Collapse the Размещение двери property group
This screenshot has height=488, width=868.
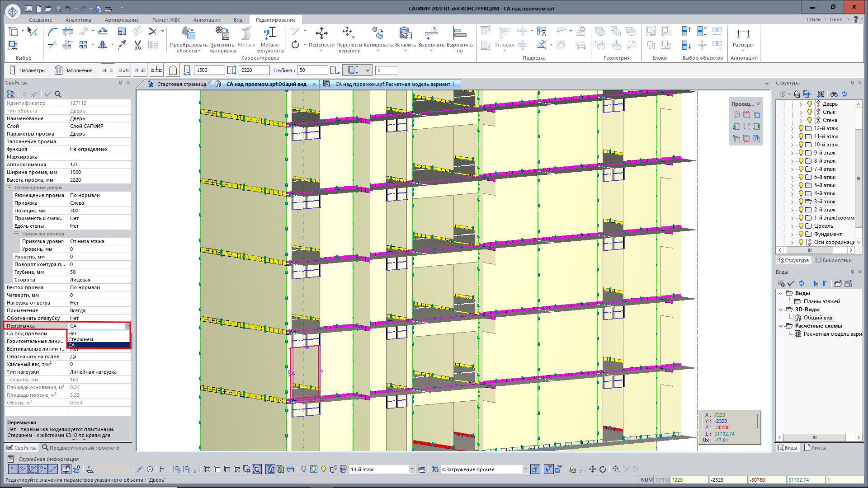click(9, 188)
